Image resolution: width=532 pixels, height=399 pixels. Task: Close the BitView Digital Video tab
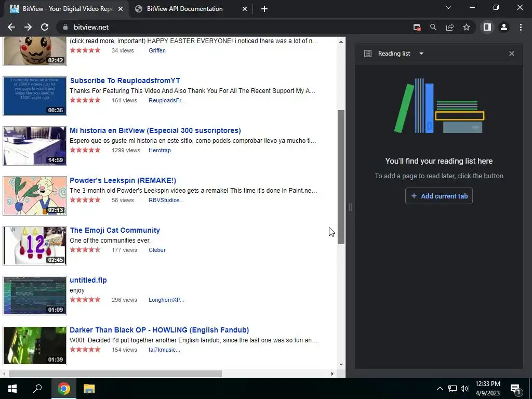121,9
